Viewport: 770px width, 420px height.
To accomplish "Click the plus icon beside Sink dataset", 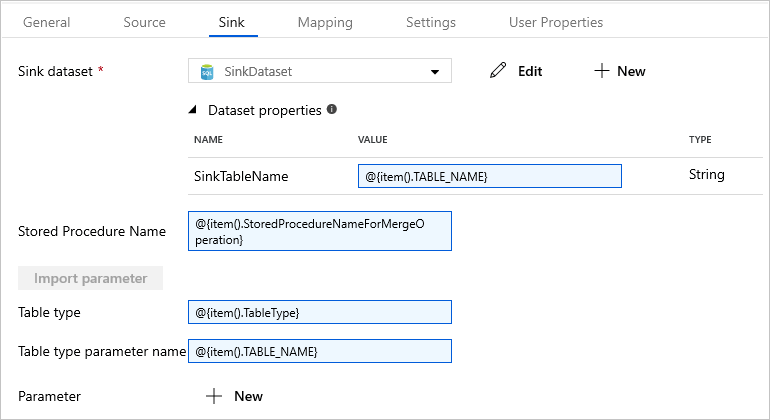I will [x=602, y=71].
